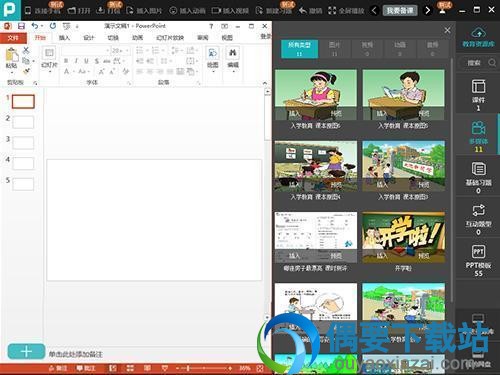Open the 文件 file tab
This screenshot has width=500, height=375.
tap(13, 38)
